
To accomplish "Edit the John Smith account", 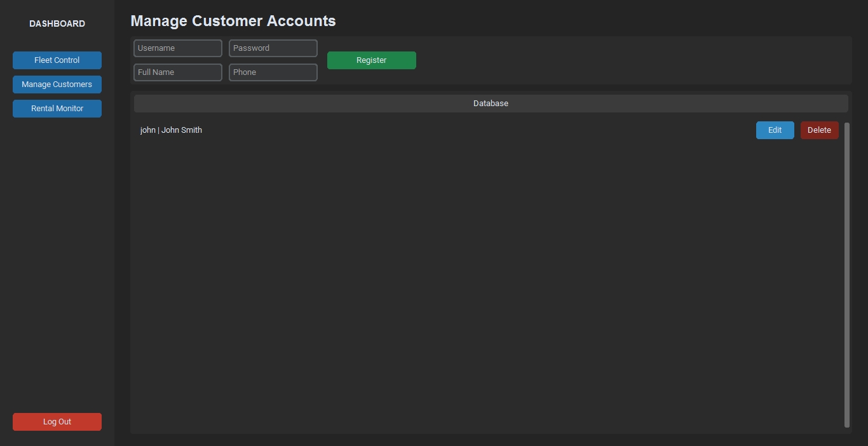I will tap(775, 130).
